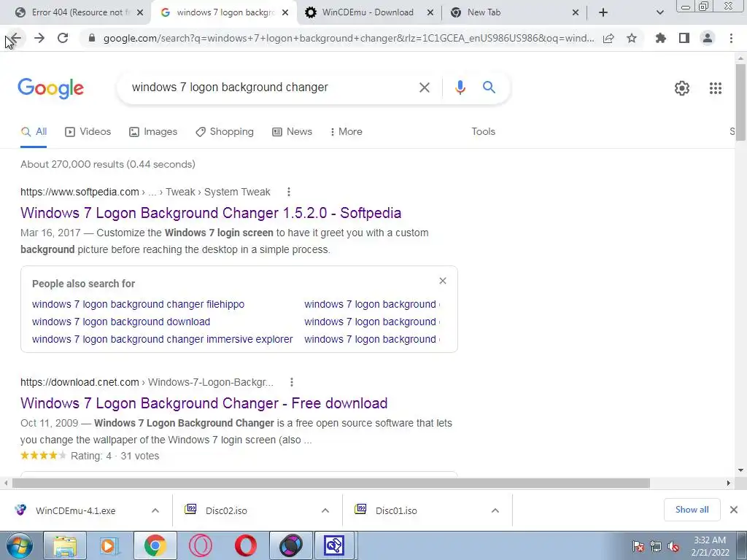Viewport: 747px width, 560px height.
Task: Open Windows Explorer from the taskbar
Action: (65, 545)
